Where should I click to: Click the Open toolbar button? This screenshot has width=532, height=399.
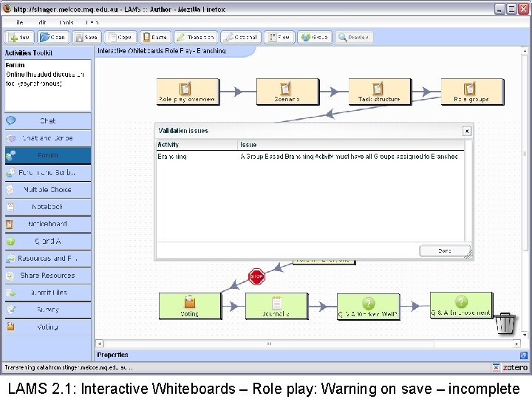coord(54,38)
